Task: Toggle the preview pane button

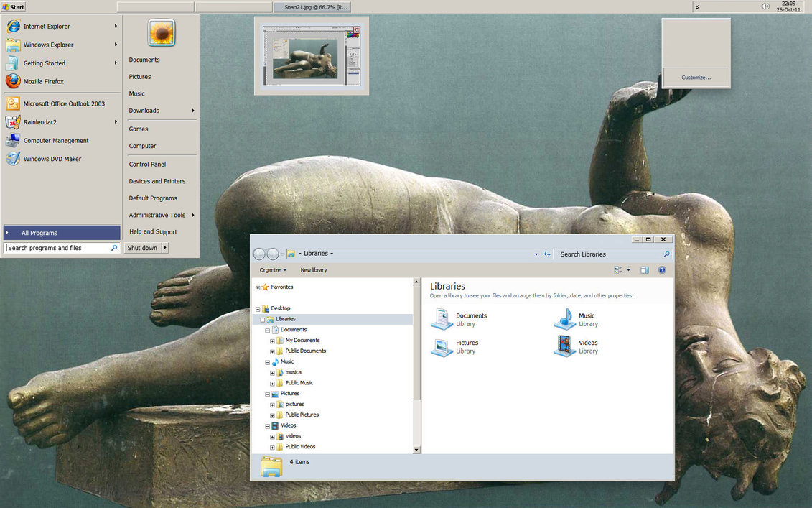Action: (x=645, y=270)
